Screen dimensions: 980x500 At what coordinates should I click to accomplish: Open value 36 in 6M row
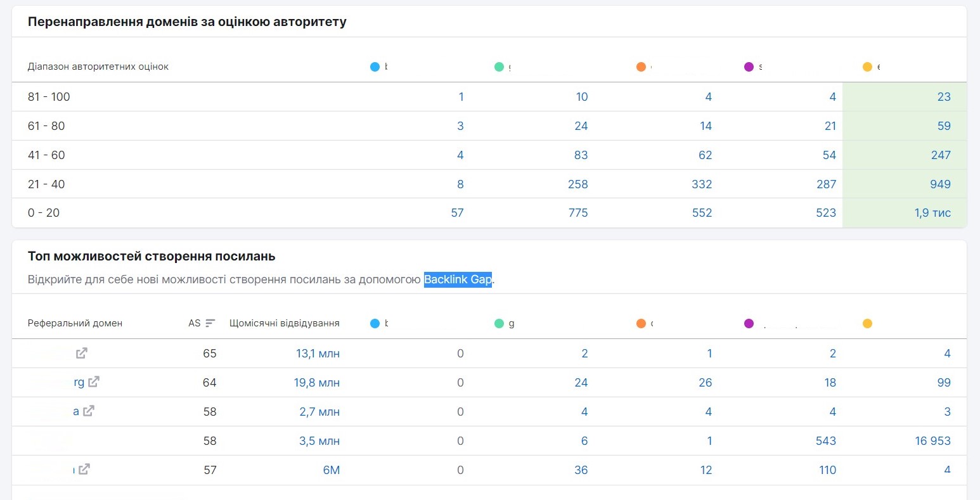point(581,470)
